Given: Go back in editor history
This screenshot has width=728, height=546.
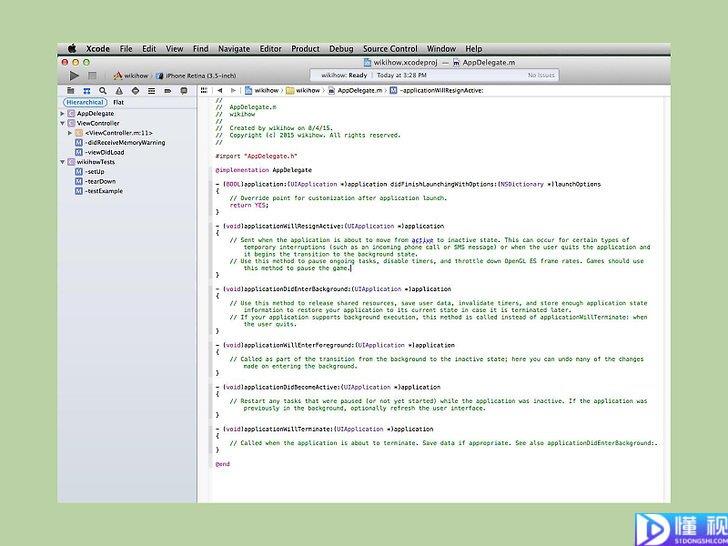Looking at the screenshot, I should (x=220, y=91).
